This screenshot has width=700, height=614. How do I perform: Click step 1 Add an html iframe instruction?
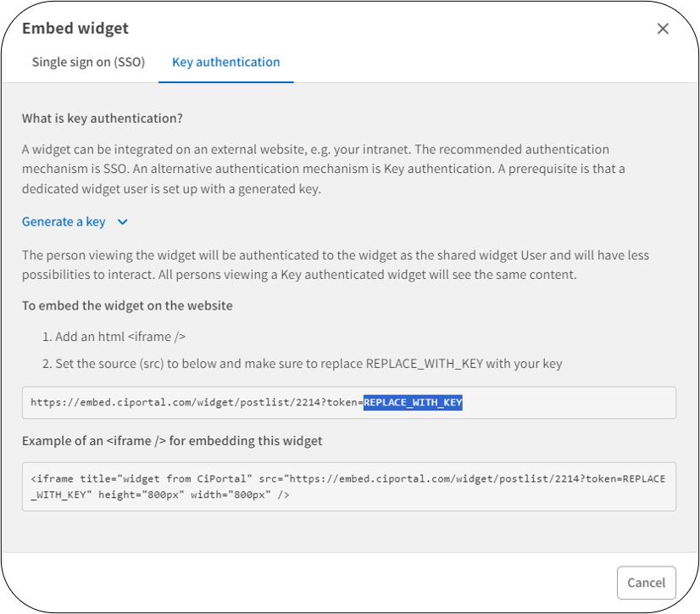pos(117,336)
